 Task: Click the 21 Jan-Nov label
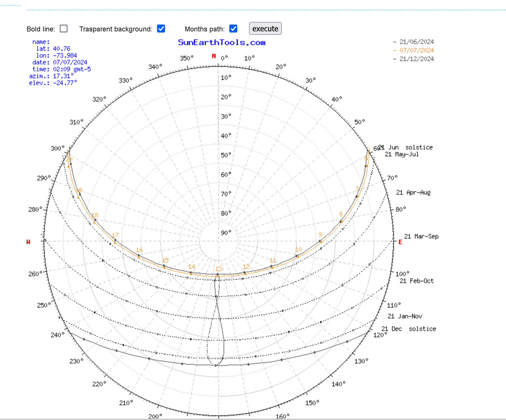tap(405, 316)
